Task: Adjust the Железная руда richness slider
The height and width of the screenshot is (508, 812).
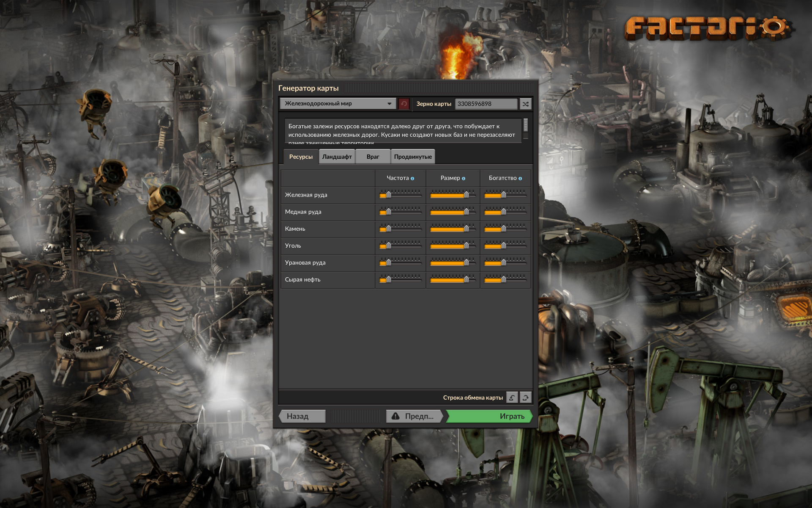Action: coord(505,195)
